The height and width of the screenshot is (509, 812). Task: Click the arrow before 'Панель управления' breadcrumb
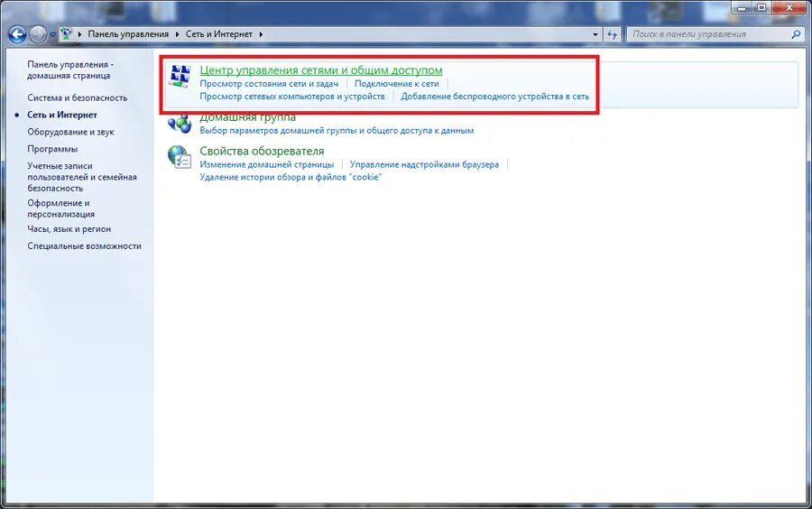79,34
